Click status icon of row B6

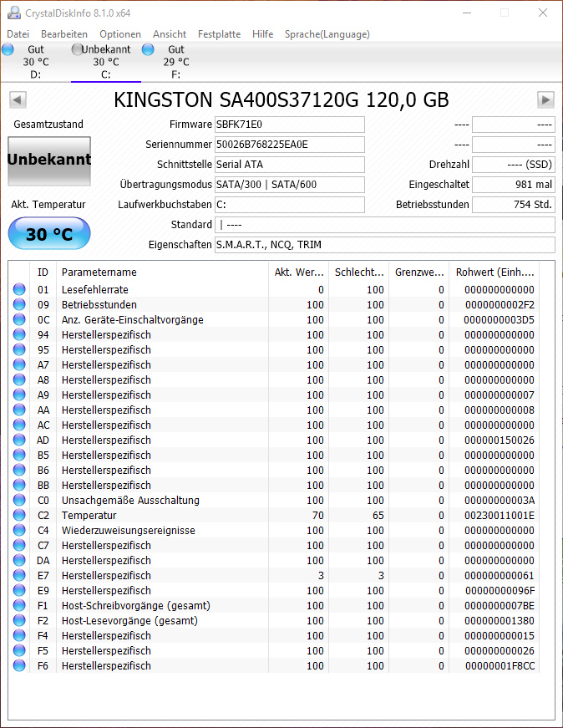point(19,470)
